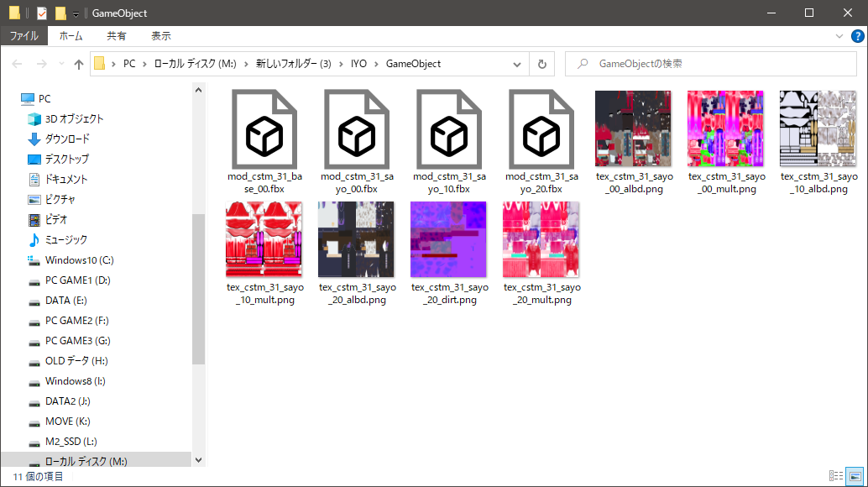Open PC GAME3 (G:) drive
The image size is (868, 487).
pos(77,341)
